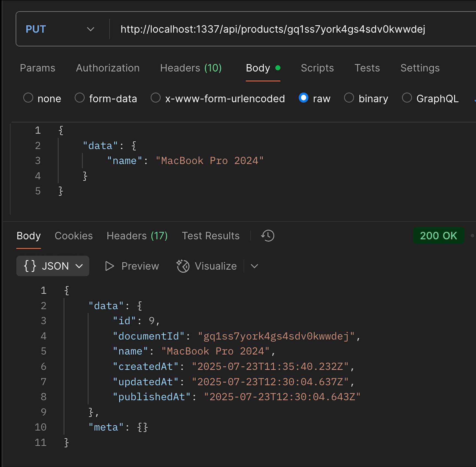Expand the chevron next to Visualize
Image resolution: width=476 pixels, height=467 pixels.
tap(254, 266)
